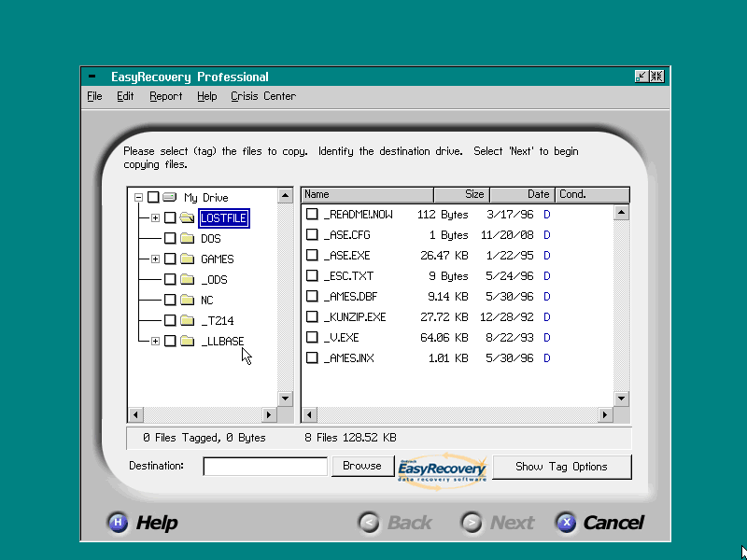Click the Cancel X icon

tap(566, 523)
